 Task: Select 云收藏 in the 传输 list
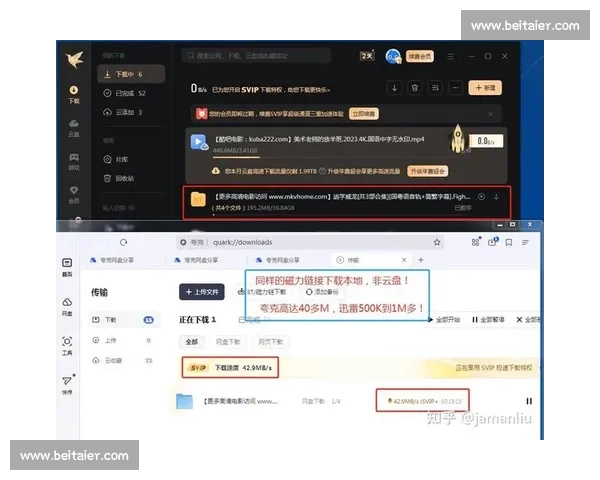pyautogui.click(x=122, y=360)
